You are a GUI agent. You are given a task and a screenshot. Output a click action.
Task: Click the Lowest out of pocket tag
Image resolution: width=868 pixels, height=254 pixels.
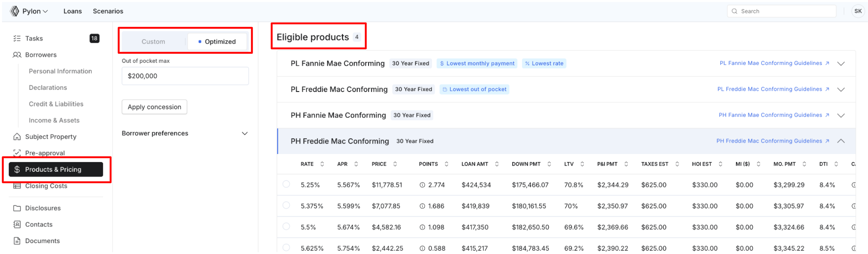coord(474,89)
